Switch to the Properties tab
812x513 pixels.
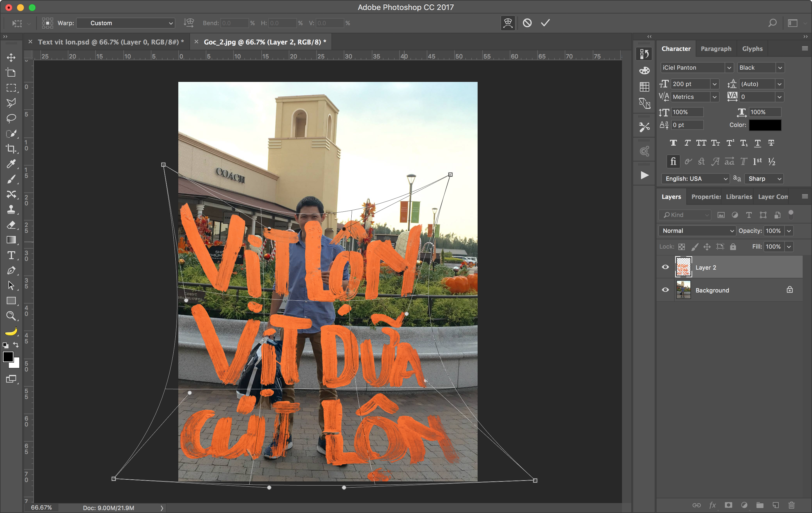coord(706,197)
